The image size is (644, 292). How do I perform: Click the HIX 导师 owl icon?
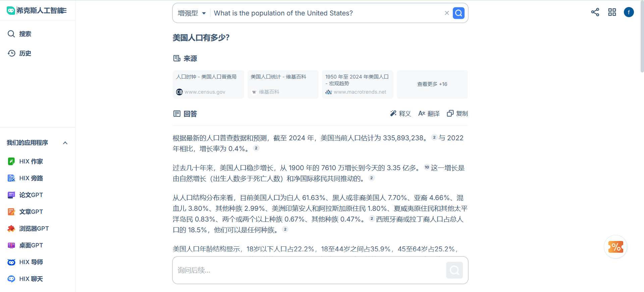tap(11, 262)
